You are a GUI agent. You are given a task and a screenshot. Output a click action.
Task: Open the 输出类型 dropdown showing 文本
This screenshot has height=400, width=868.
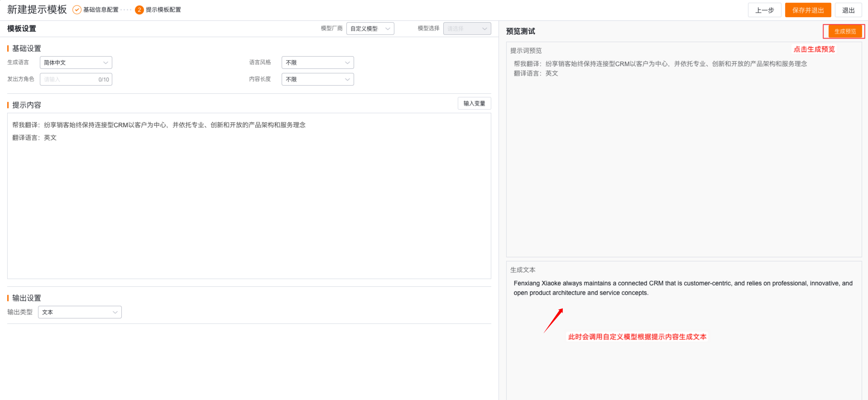coord(80,312)
